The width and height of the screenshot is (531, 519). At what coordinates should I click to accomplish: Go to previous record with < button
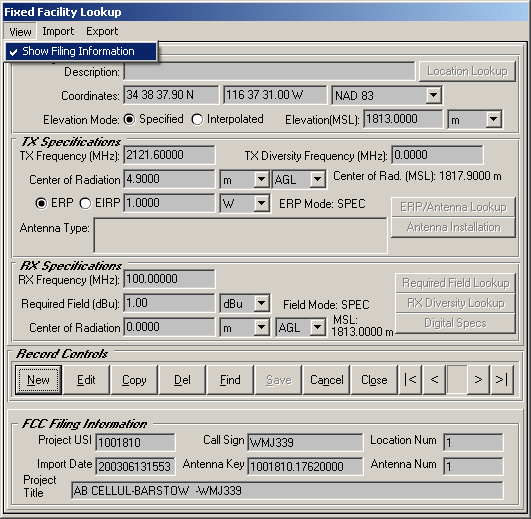pos(434,380)
